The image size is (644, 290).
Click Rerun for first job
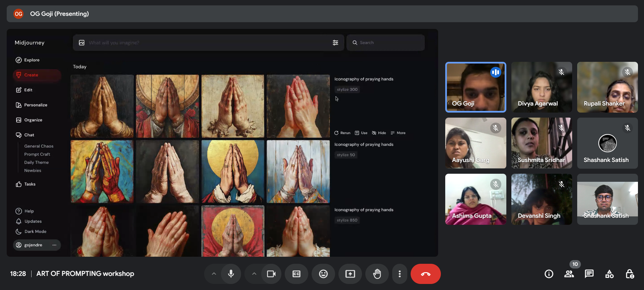tap(342, 133)
